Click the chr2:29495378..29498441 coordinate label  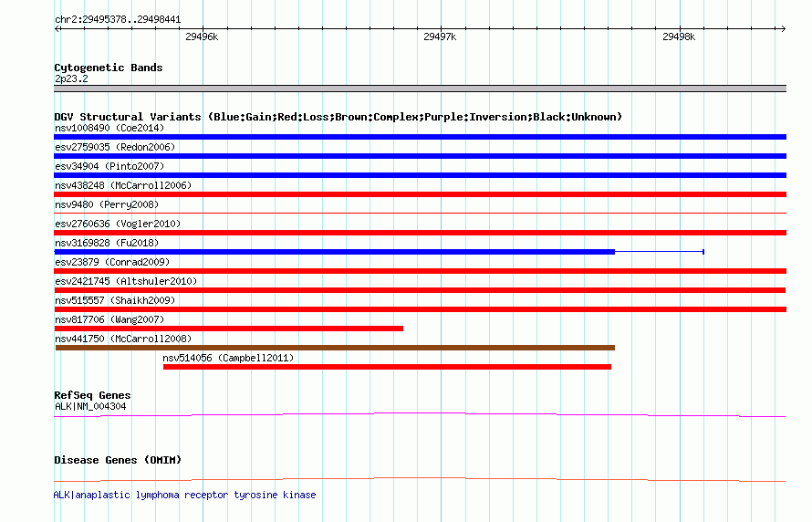point(118,19)
